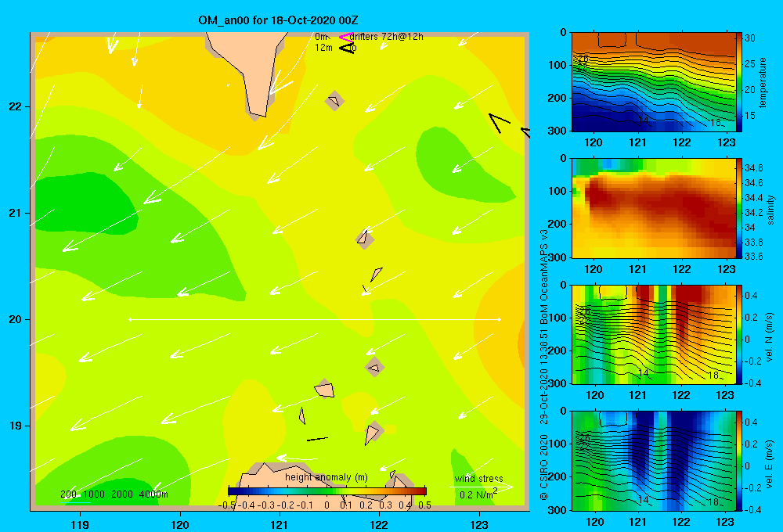Open the eastward velocity cross-section panel
The image size is (783, 532).
click(653, 461)
